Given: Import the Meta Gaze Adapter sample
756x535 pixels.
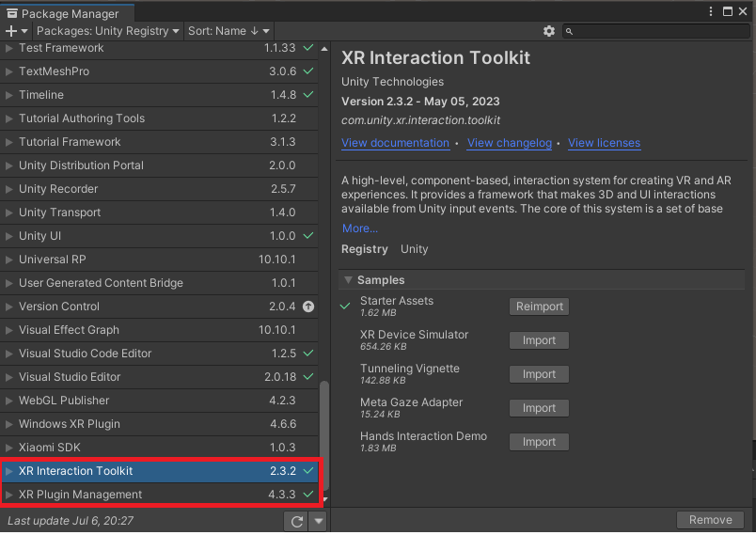Looking at the screenshot, I should coord(539,408).
